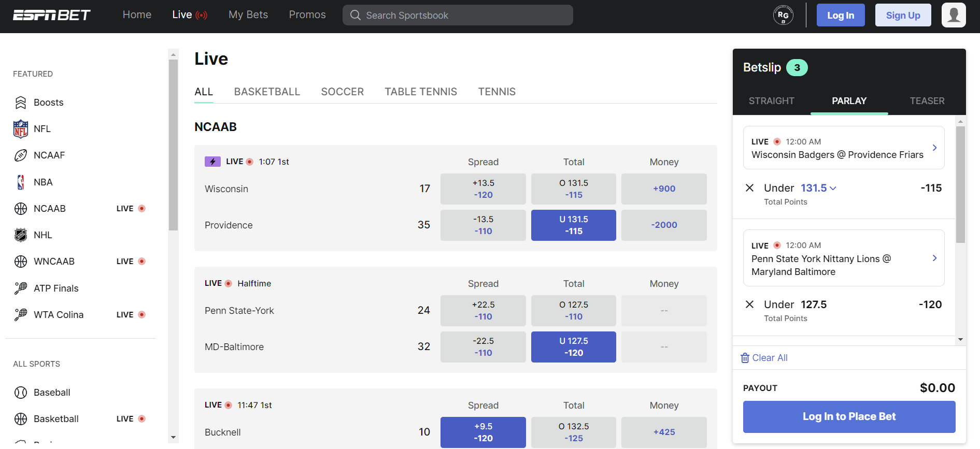Click the trash icon to clear all bets
Image resolution: width=980 pixels, height=449 pixels.
(745, 358)
